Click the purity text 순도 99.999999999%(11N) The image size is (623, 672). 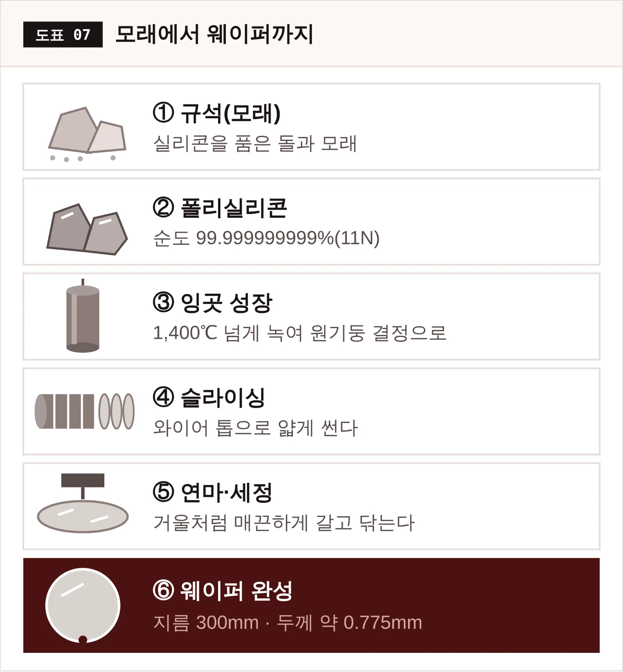click(x=266, y=238)
